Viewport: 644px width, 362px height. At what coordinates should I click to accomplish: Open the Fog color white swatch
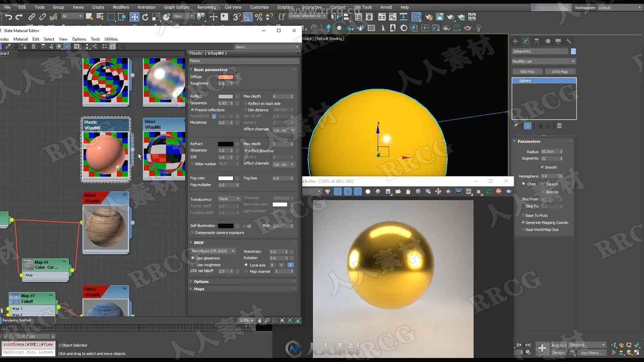click(225, 178)
